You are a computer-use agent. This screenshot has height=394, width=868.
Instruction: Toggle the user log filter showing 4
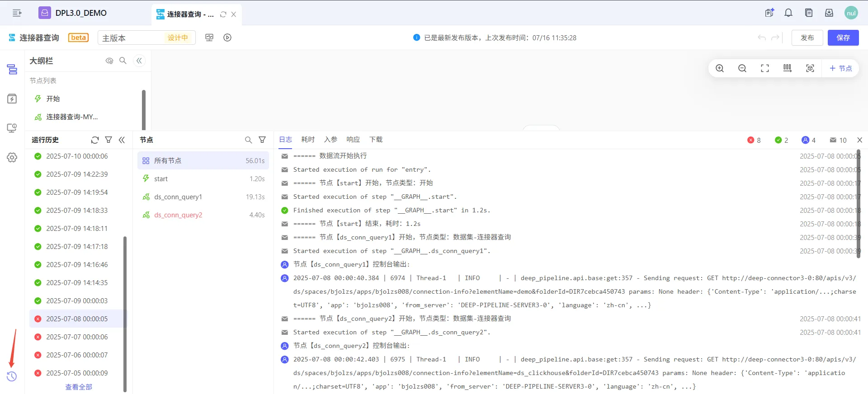click(808, 140)
